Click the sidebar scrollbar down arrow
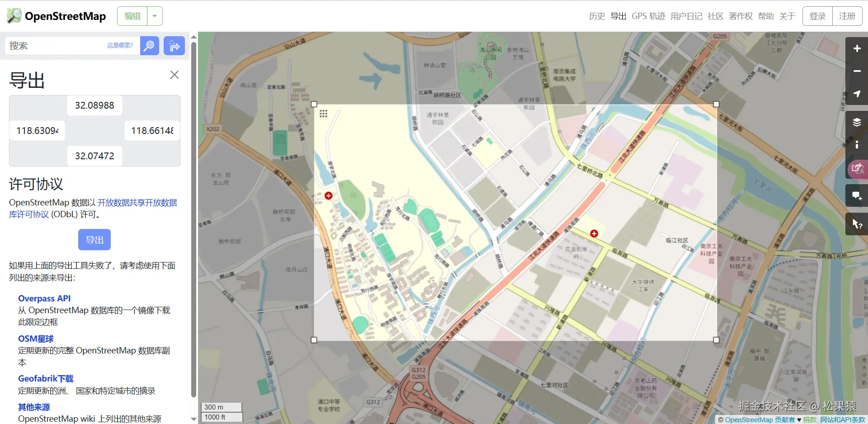 click(193, 419)
